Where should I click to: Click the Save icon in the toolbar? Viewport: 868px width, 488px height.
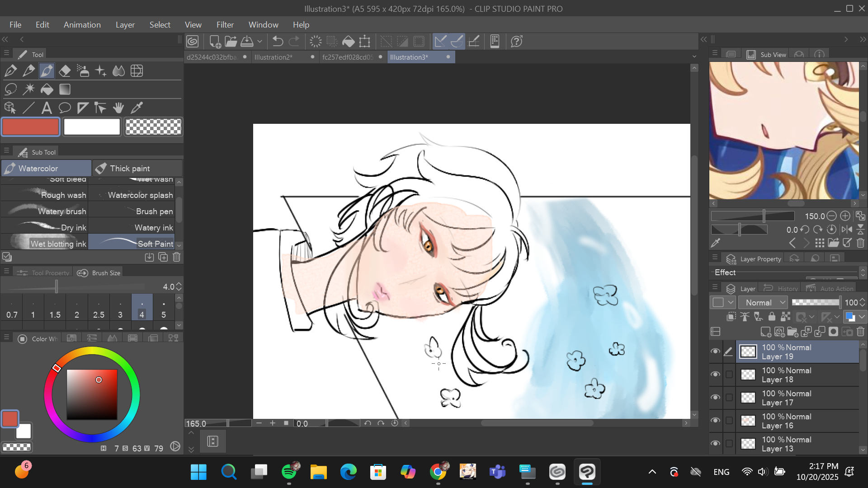point(247,42)
